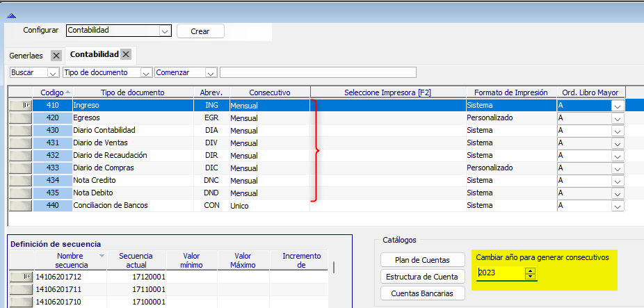Click the sort arrow in the Codigo column header

68,92
